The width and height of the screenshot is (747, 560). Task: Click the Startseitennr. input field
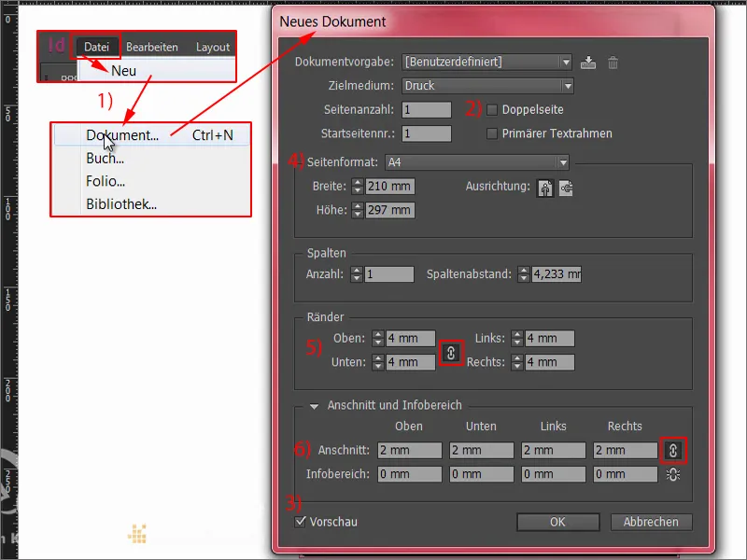427,133
